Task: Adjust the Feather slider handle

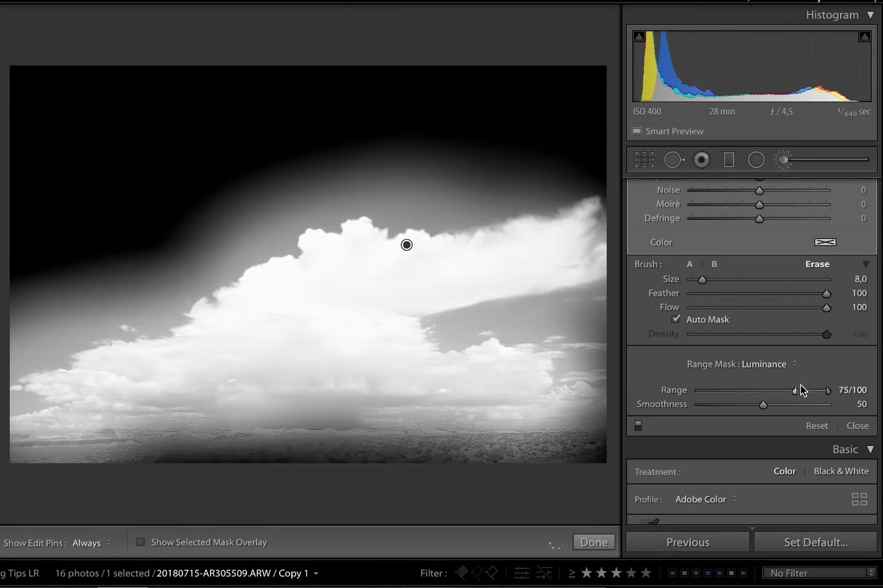Action: point(826,294)
